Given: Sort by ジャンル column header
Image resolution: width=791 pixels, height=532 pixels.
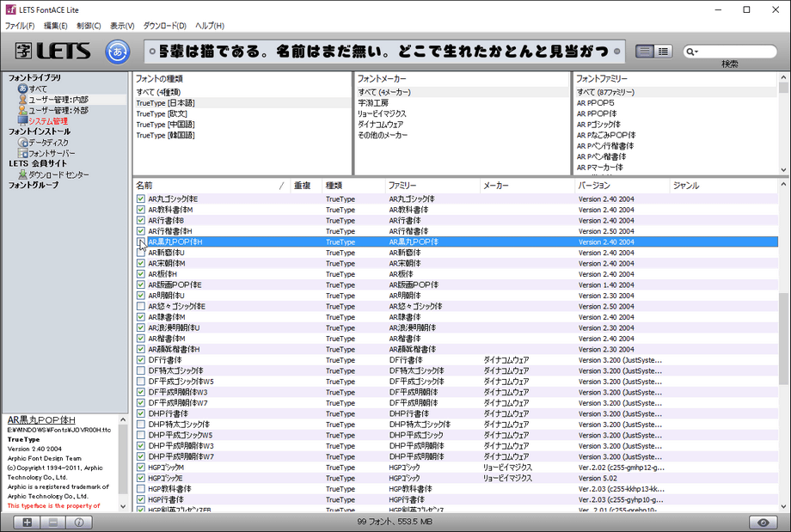Looking at the screenshot, I should [x=724, y=186].
